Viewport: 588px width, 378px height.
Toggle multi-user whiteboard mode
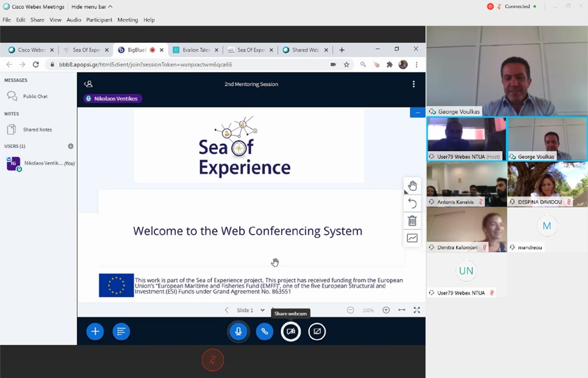(x=412, y=238)
